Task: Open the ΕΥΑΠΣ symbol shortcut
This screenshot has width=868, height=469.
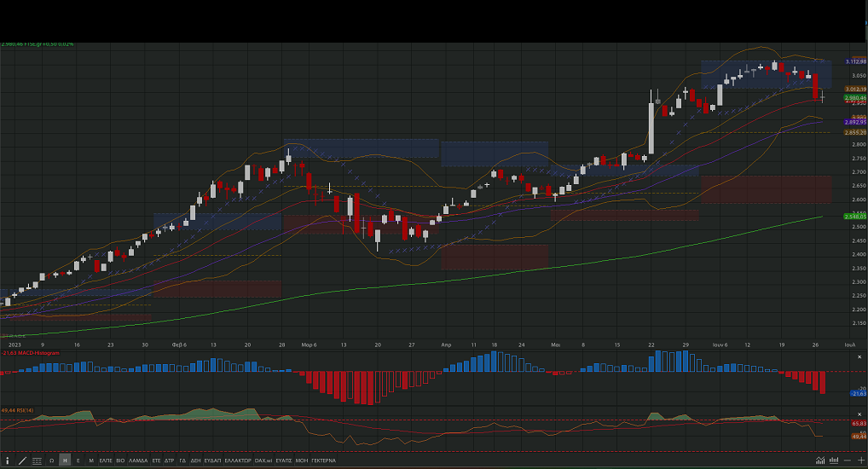Action: (284, 460)
